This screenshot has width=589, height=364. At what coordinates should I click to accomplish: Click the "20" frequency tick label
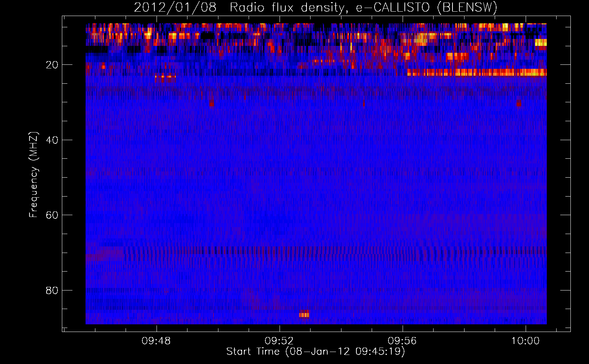click(x=52, y=65)
